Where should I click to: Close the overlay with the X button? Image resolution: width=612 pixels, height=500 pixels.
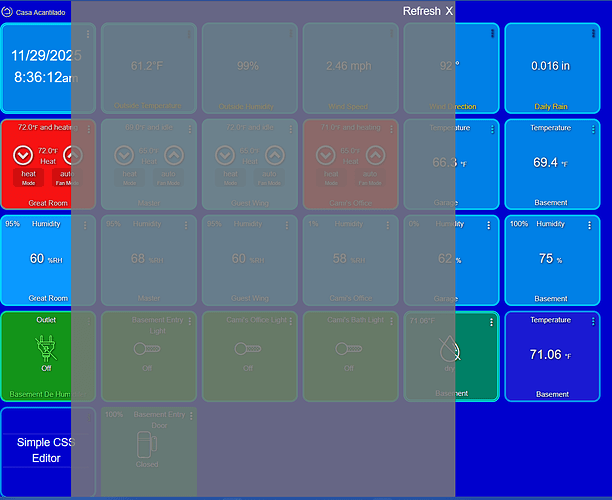(449, 11)
